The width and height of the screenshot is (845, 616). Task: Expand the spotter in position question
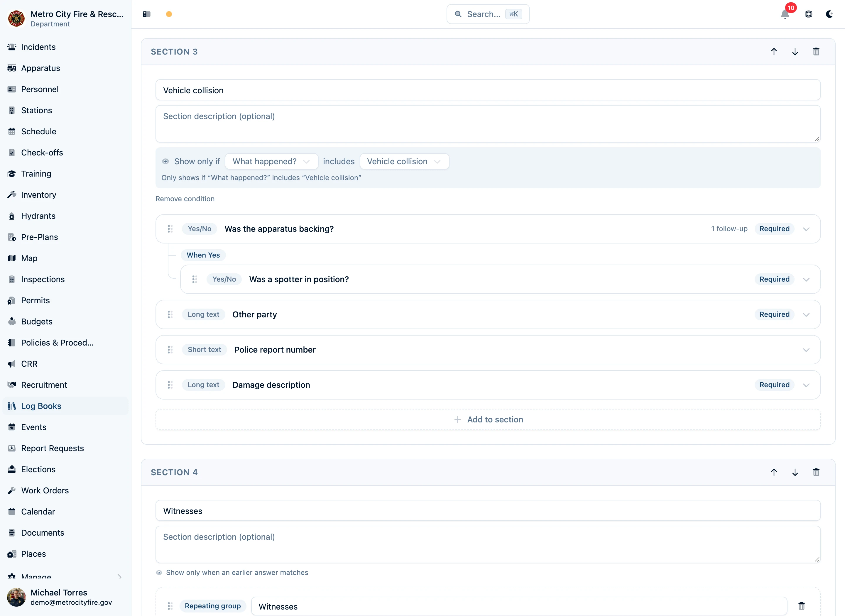pos(806,280)
